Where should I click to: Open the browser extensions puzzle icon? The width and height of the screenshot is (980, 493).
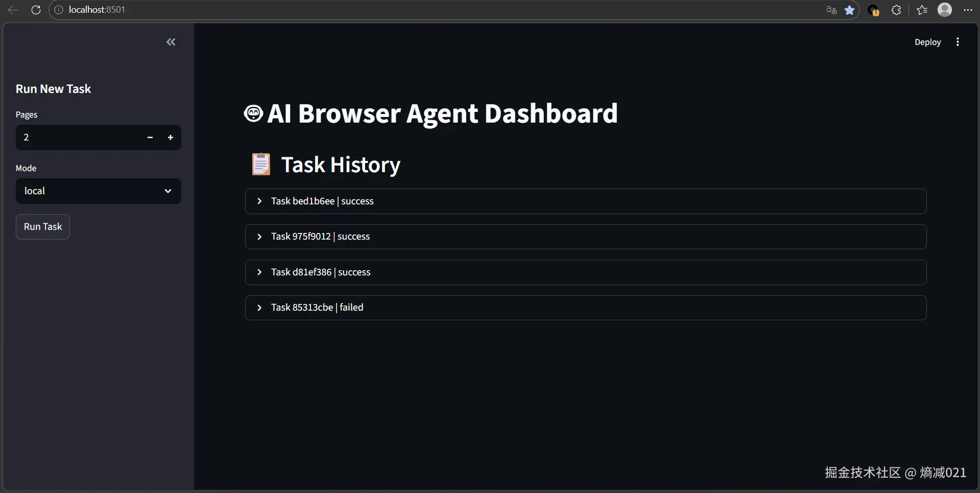(x=896, y=10)
